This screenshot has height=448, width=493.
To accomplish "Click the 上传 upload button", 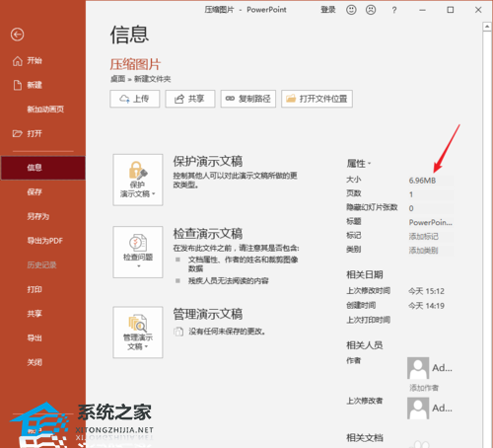I will click(135, 99).
